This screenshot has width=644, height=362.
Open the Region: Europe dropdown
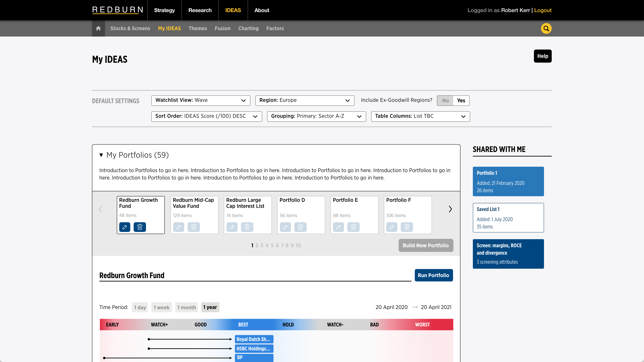tap(305, 100)
